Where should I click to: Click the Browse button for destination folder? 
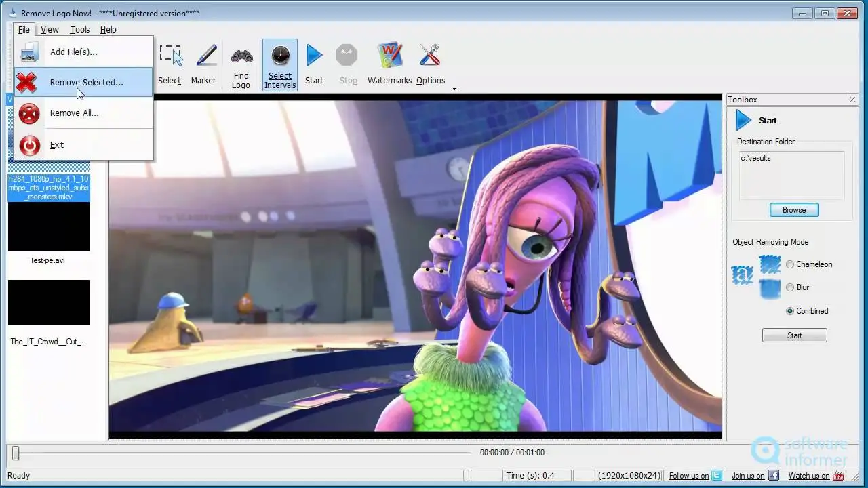coord(794,210)
